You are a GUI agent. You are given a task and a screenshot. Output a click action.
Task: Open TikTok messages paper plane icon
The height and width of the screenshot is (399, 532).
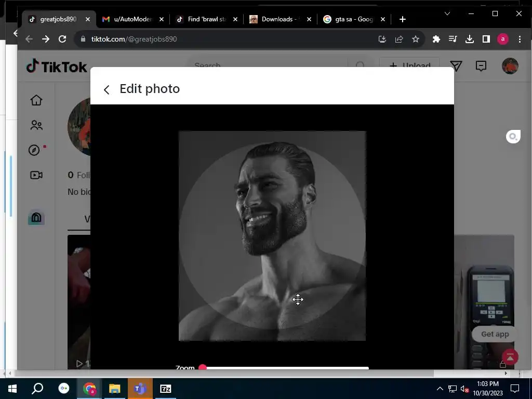click(456, 66)
